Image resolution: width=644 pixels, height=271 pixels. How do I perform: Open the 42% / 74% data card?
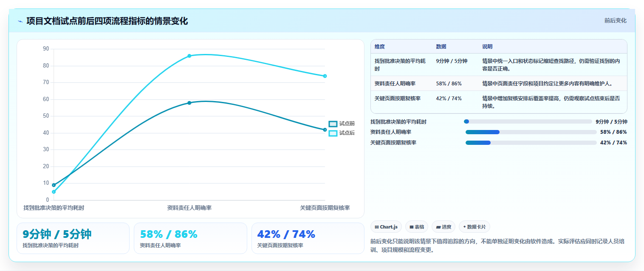pos(308,238)
